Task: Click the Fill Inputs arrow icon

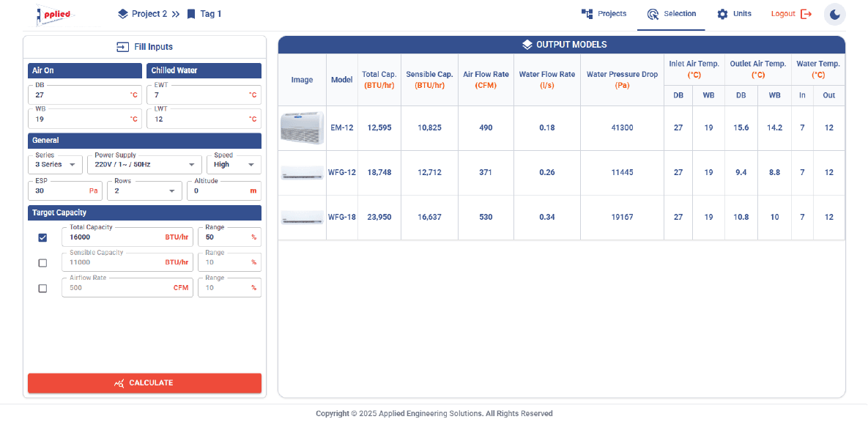Action: [122, 47]
